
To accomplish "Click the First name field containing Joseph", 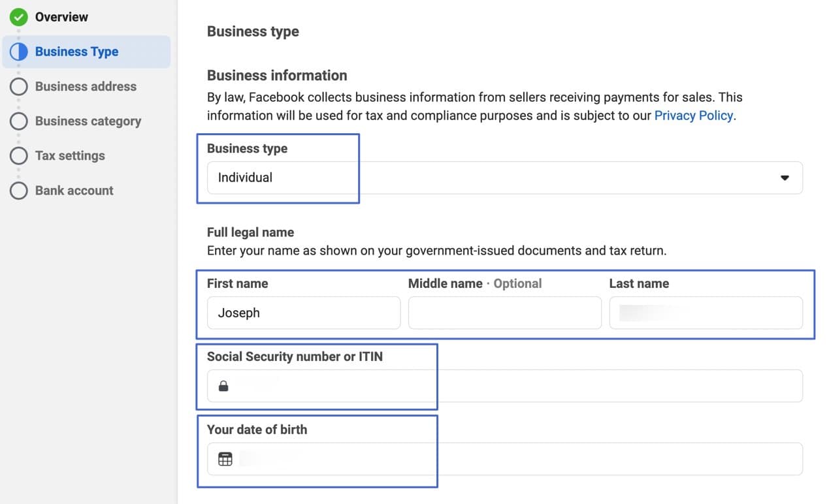I will [303, 313].
